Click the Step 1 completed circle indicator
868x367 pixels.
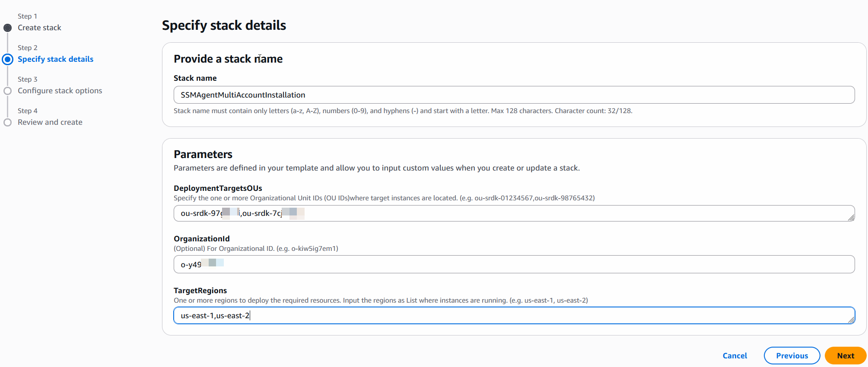click(x=8, y=28)
